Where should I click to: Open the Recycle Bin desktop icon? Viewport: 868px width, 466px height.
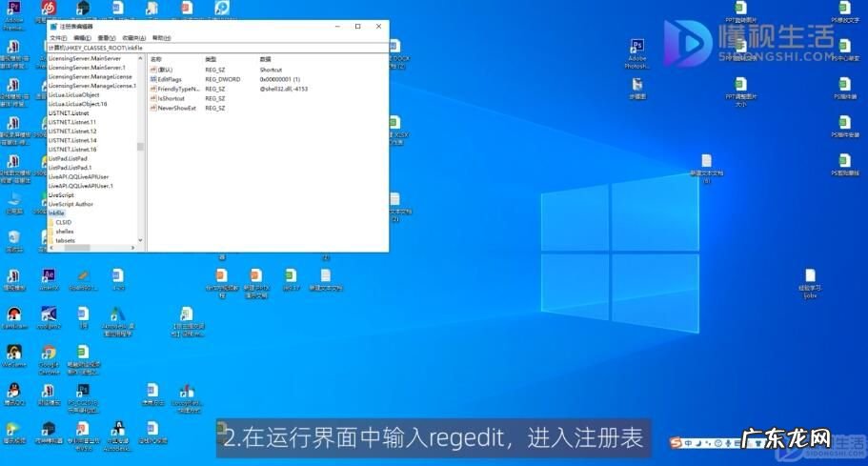pos(14,241)
